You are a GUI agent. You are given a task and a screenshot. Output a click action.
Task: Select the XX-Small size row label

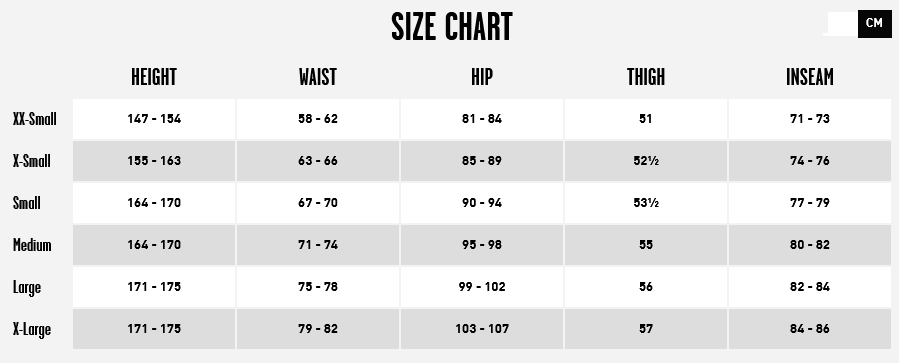pyautogui.click(x=35, y=119)
